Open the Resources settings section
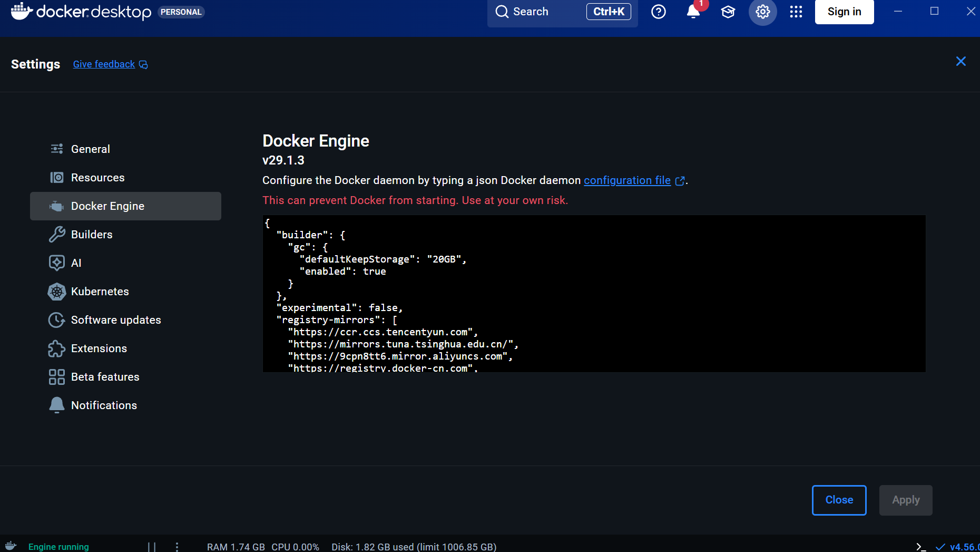Image resolution: width=980 pixels, height=552 pixels. pyautogui.click(x=125, y=178)
